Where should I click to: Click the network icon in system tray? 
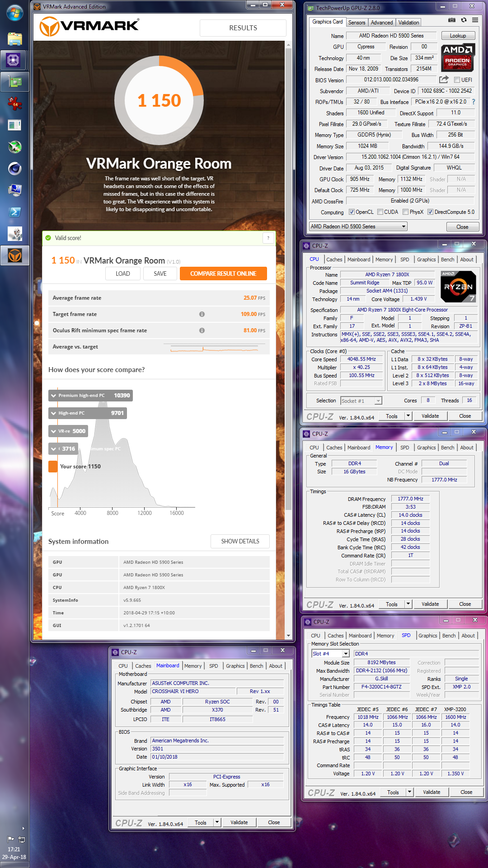[x=21, y=839]
